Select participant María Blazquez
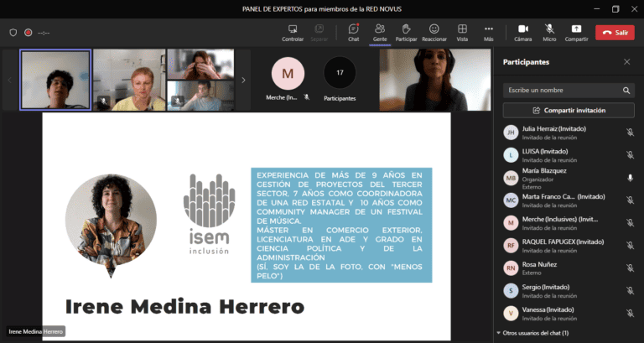This screenshot has width=644, height=343. [569, 178]
